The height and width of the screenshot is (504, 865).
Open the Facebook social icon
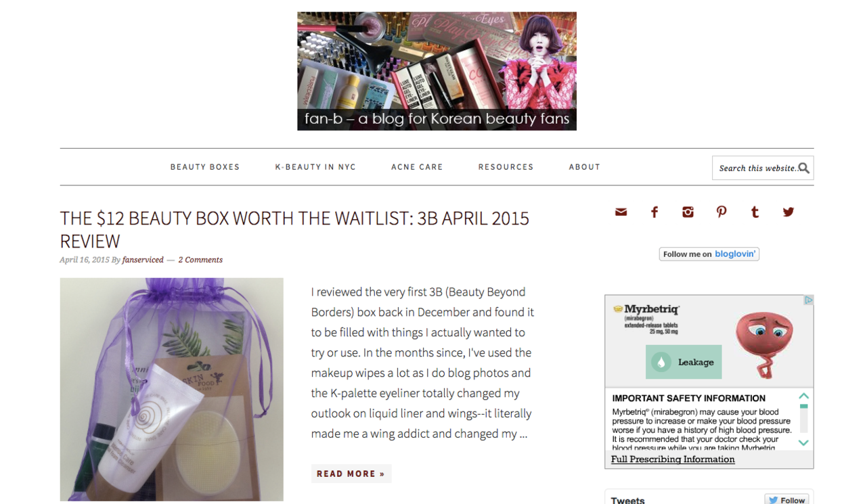(655, 212)
